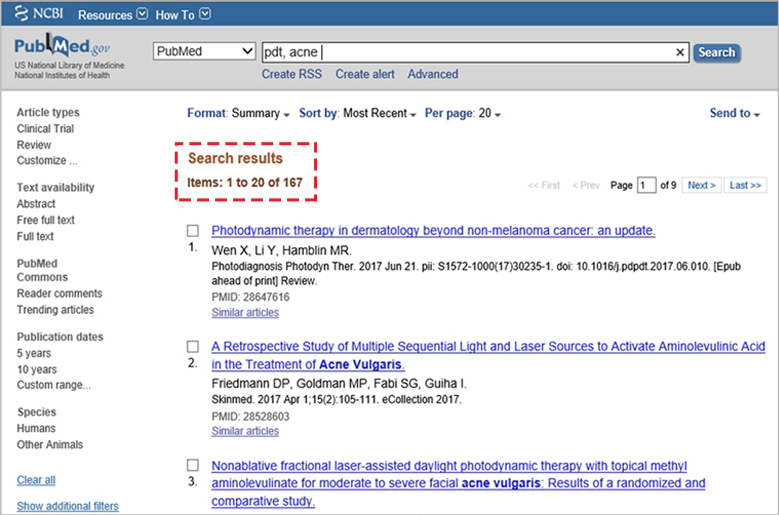Screen dimensions: 779x515
Task: Open Similar articles for PMID 28647616
Action: [x=245, y=312]
